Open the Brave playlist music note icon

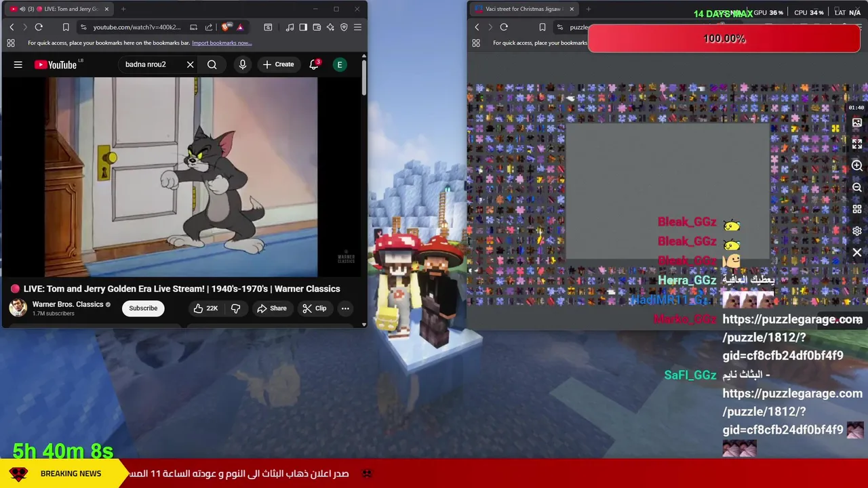290,27
